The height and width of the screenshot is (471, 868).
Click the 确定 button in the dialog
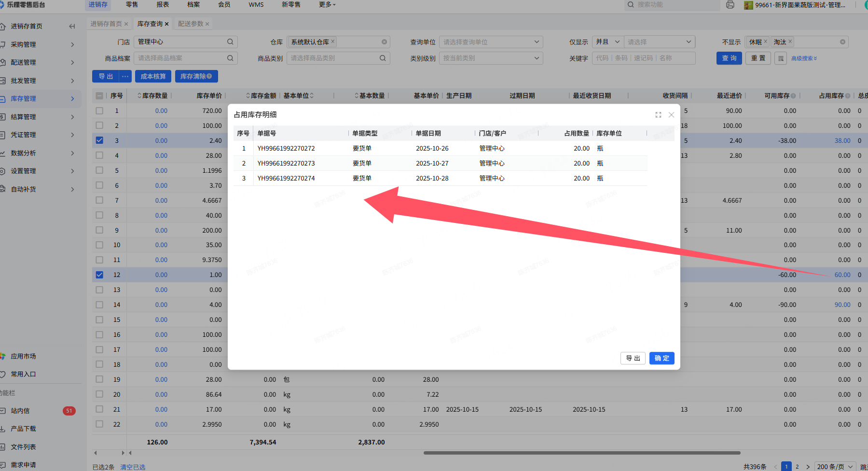[661, 358]
